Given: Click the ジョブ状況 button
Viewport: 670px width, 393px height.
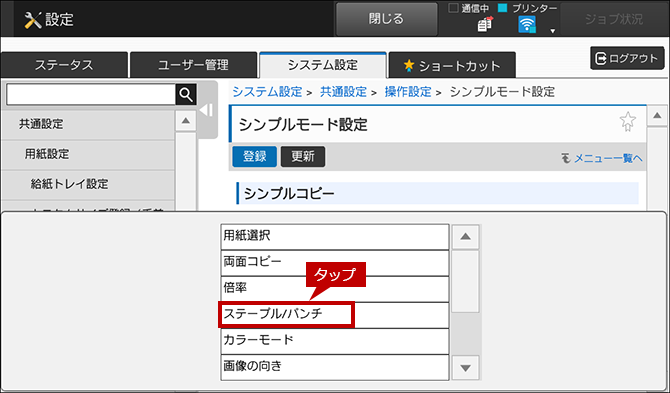Looking at the screenshot, I should [614, 19].
